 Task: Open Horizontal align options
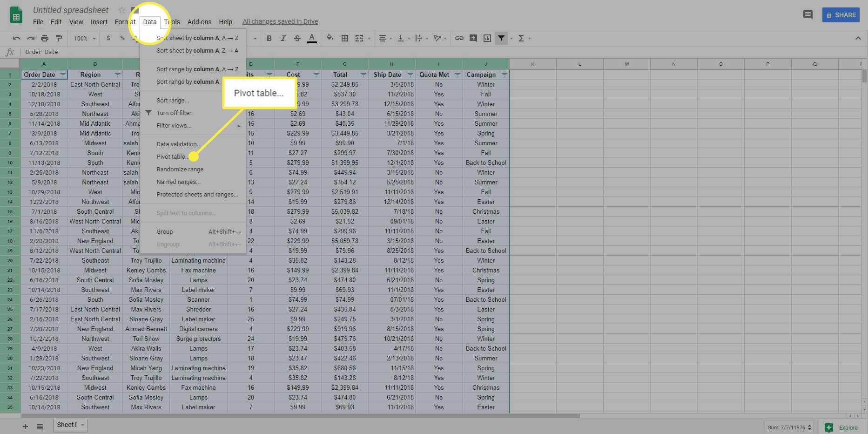(x=383, y=38)
